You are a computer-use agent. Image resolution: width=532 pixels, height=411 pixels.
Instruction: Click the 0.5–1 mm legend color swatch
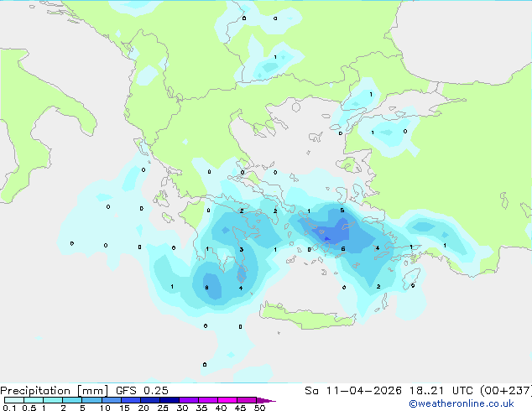34,400
